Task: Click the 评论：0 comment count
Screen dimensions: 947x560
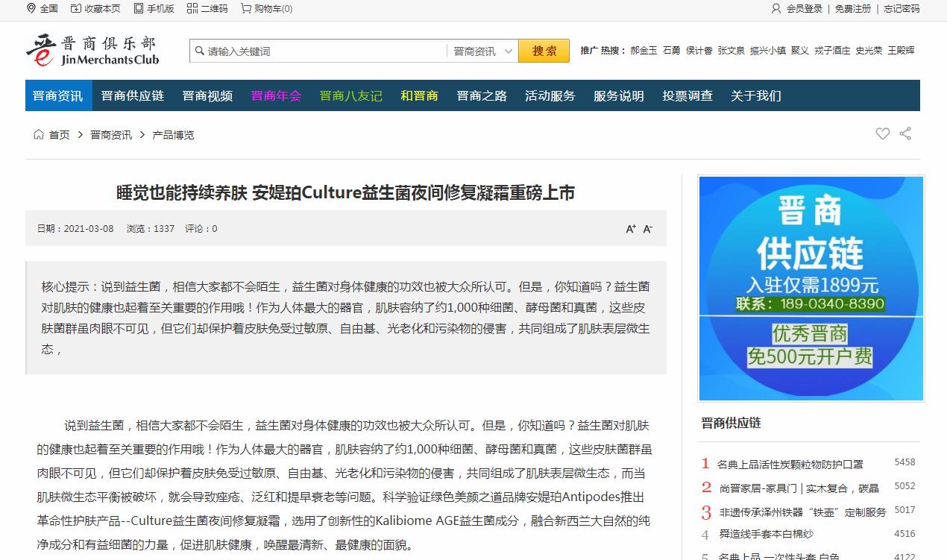Action: [x=201, y=229]
